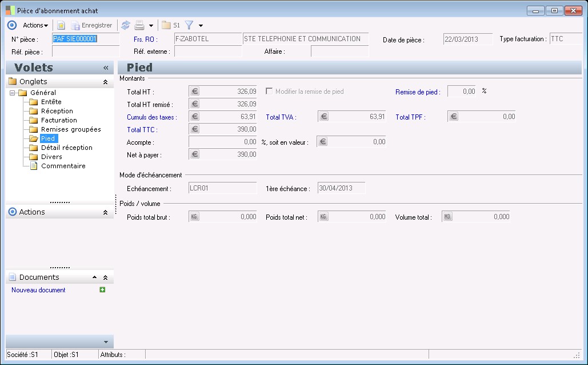The image size is (588, 365).
Task: Collapse the Onglets section
Action: [105, 82]
